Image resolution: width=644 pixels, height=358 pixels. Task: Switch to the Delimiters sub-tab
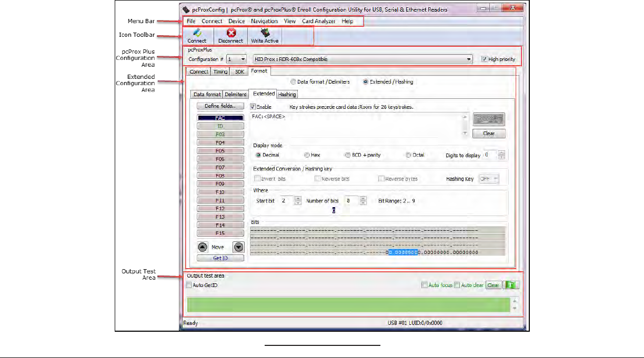coord(235,95)
